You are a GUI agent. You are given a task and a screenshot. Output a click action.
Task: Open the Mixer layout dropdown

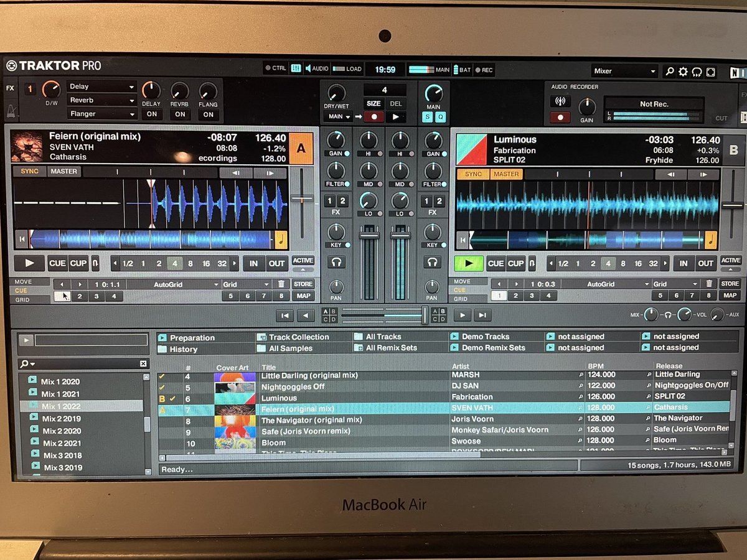[624, 72]
